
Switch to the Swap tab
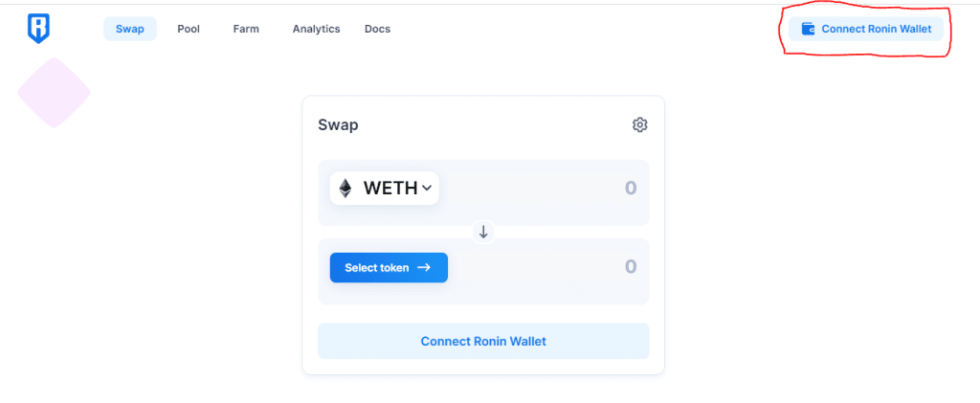tap(130, 29)
